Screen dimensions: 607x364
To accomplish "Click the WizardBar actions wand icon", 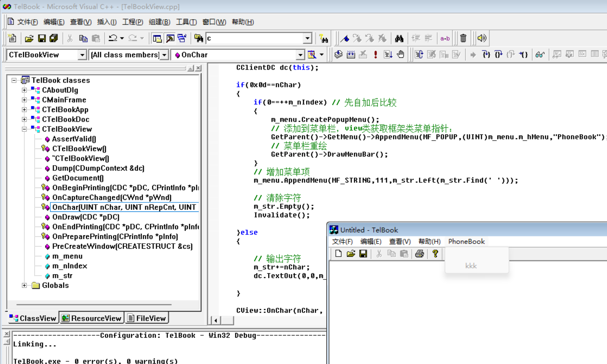I will click(312, 55).
